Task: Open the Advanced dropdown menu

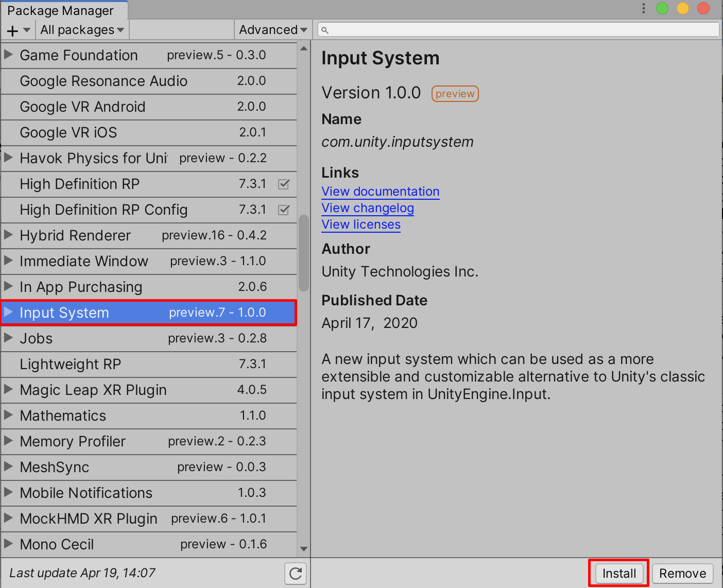Action: (272, 30)
